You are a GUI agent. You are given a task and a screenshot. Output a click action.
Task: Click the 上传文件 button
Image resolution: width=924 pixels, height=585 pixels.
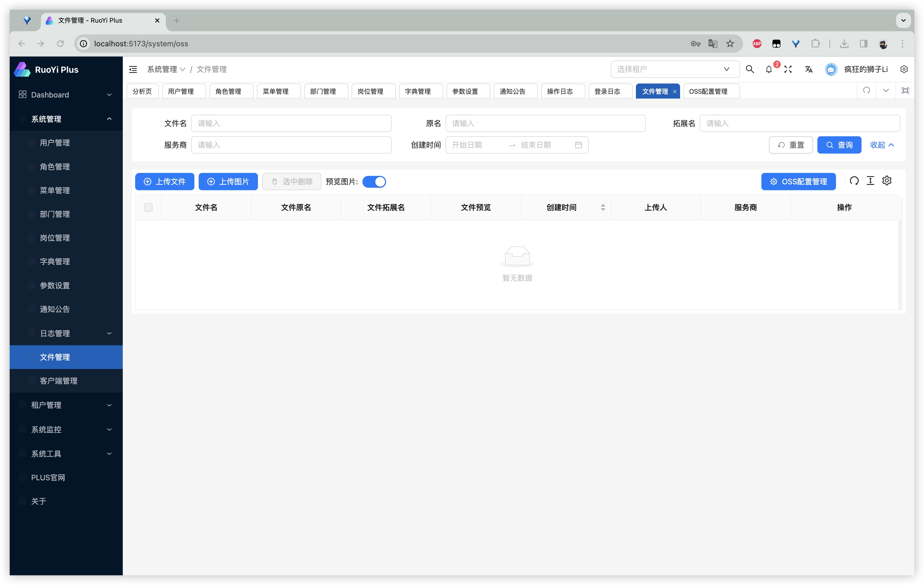coord(164,182)
